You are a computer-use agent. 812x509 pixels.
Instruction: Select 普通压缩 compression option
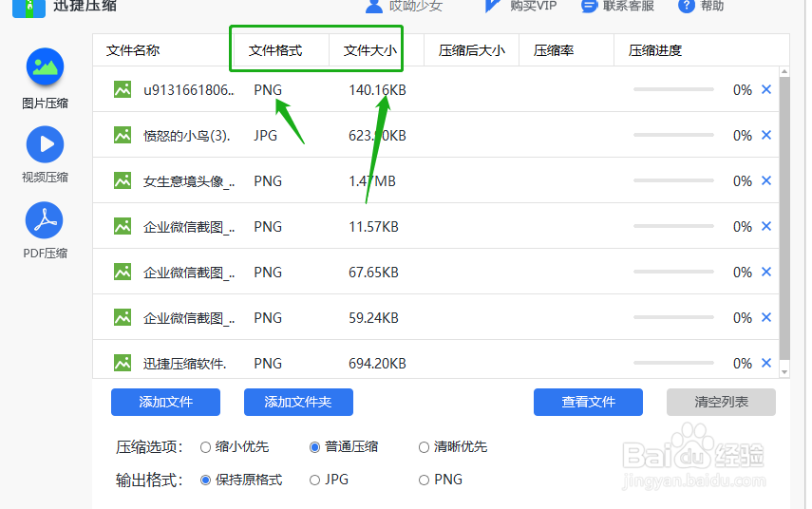315,447
